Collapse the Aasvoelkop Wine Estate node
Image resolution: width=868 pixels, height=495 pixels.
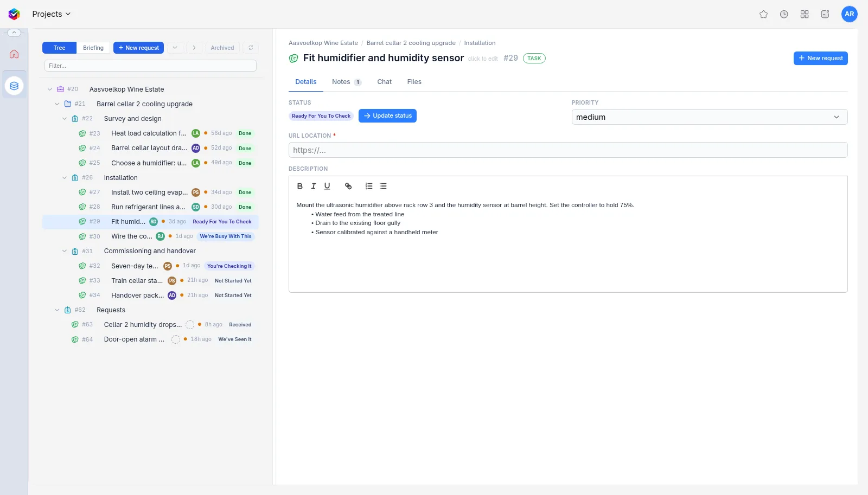pos(50,89)
